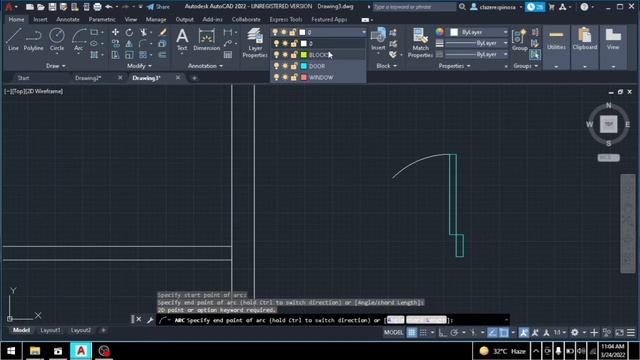Switch to the Drawing2 file tab

pyautogui.click(x=88, y=78)
